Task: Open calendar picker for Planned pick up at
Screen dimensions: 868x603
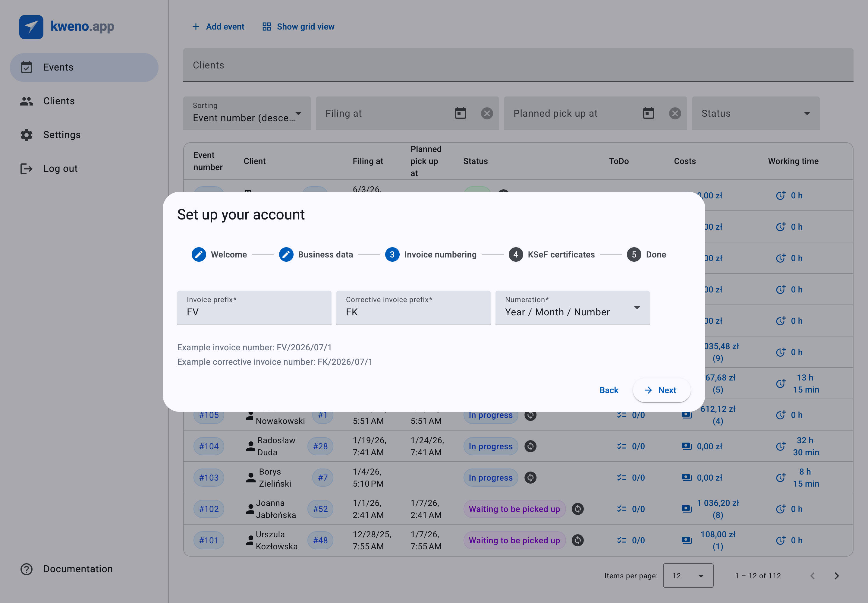Action: point(648,113)
